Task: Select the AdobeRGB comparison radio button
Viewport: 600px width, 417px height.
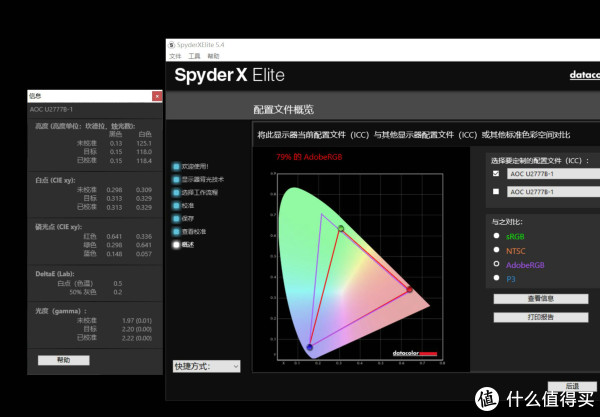Action: click(496, 264)
